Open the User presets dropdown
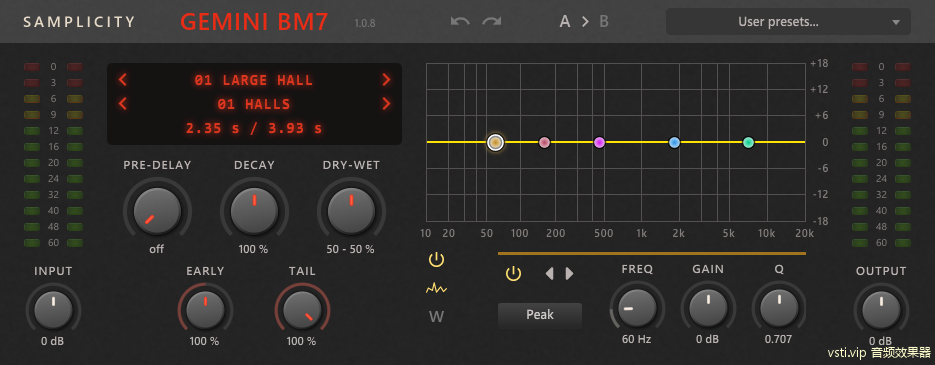Viewport: 935px width, 365px height. [x=788, y=22]
